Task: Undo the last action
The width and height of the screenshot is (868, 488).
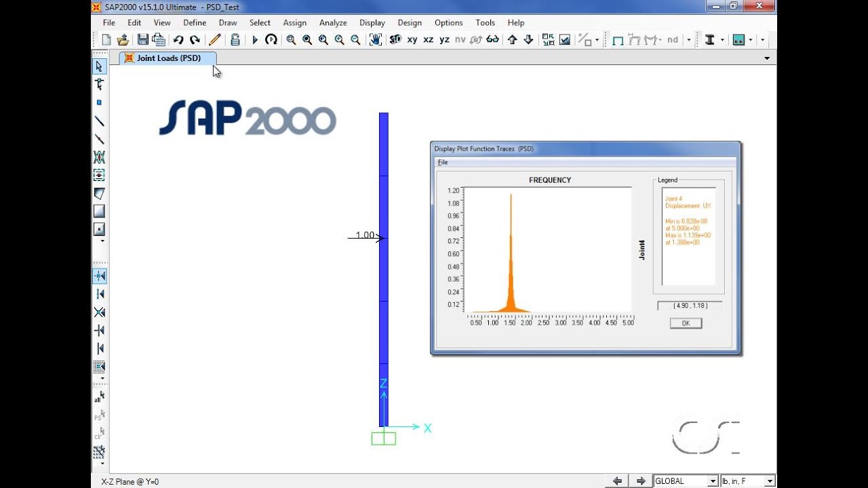Action: [178, 40]
